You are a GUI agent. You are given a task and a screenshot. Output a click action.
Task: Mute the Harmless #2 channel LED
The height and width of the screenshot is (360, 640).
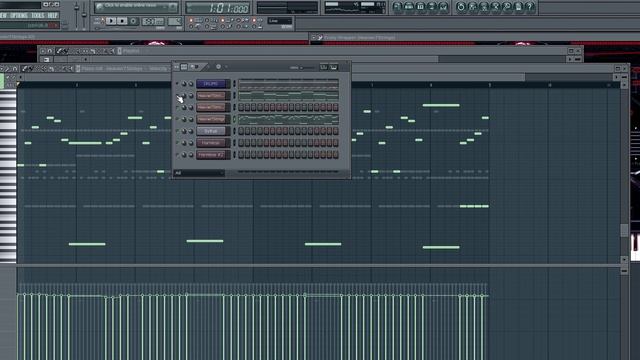177,155
